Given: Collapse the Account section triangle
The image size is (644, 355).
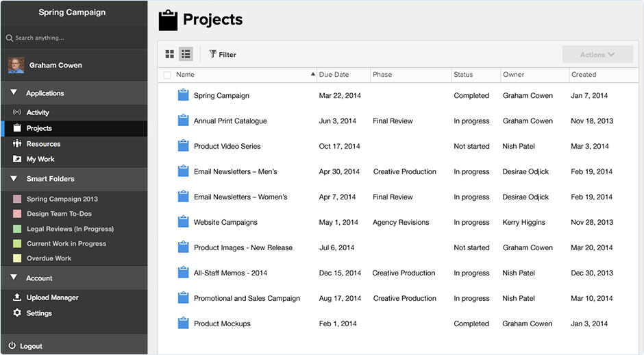Looking at the screenshot, I should pyautogui.click(x=14, y=278).
